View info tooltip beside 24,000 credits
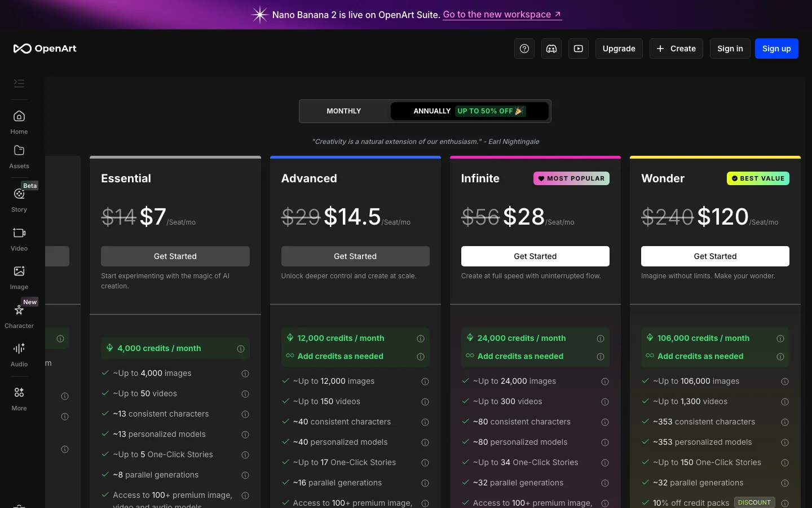 click(x=601, y=339)
